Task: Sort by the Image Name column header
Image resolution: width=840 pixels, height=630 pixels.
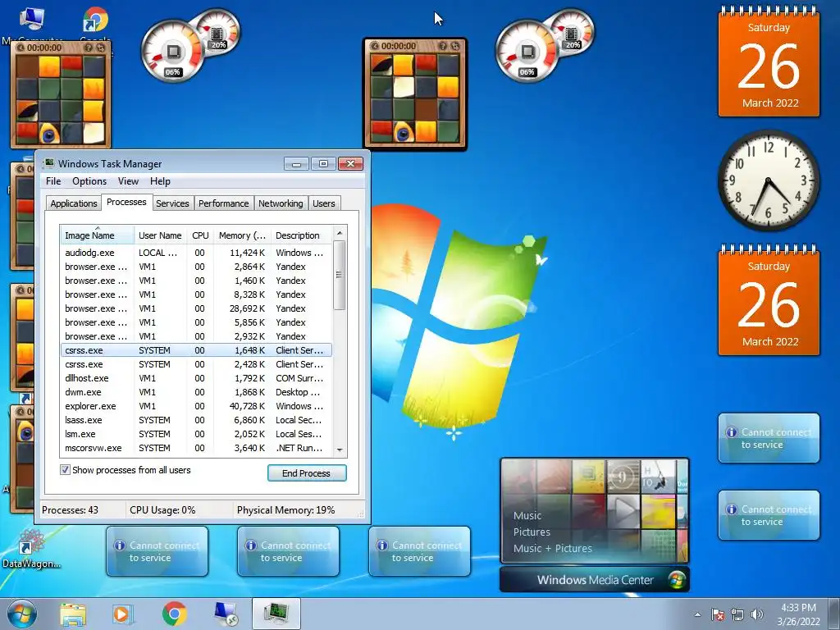Action: pyautogui.click(x=97, y=235)
